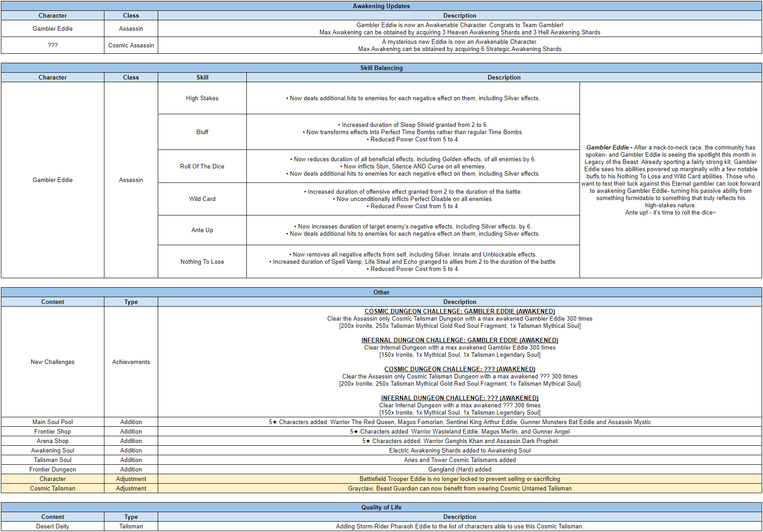Viewport: 763px width, 532px height.
Task: Click the highlighted Cosmic Talisman row cell
Action: click(52, 488)
